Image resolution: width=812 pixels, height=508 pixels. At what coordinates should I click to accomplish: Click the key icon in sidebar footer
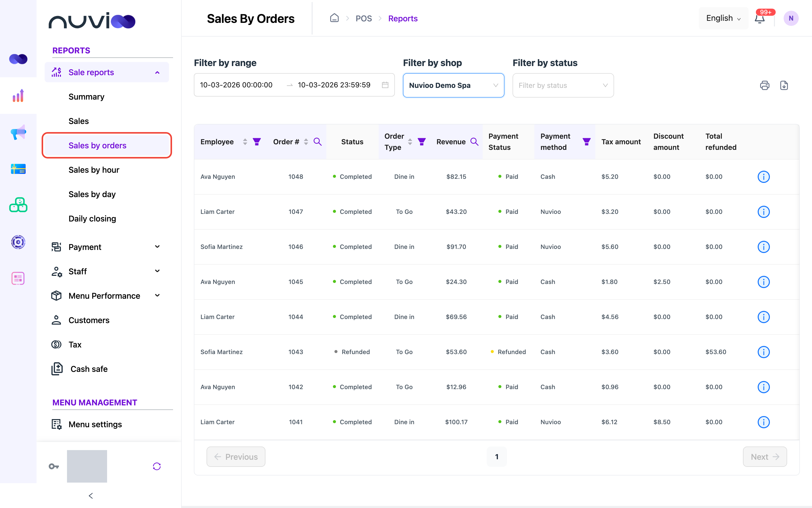[54, 466]
